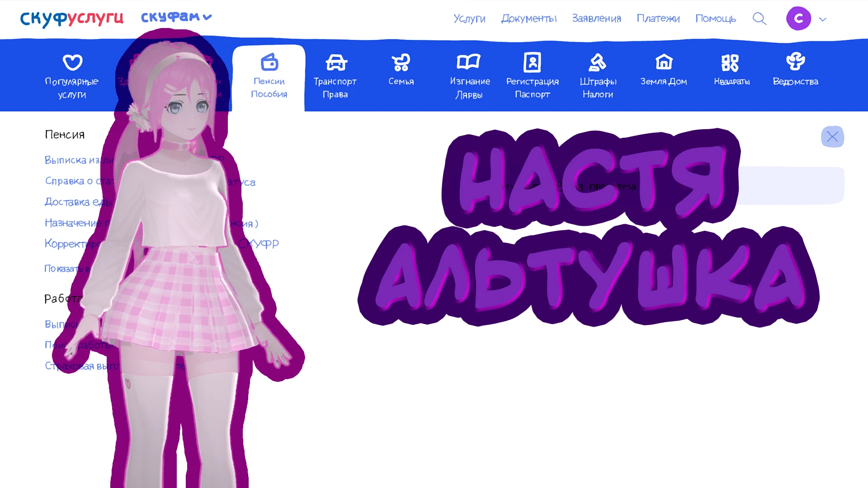
Task: Open the Документы menu item
Action: coord(529,19)
